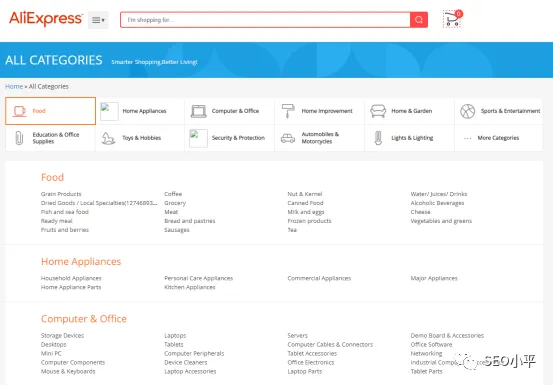
Task: Click "Home Appliance Parts"
Action: 71,287
